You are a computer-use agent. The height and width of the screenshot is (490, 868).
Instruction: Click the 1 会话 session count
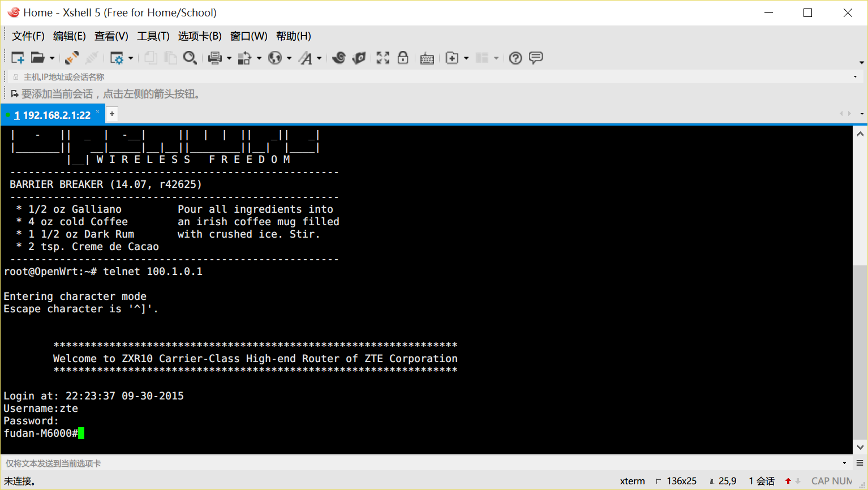(x=762, y=481)
